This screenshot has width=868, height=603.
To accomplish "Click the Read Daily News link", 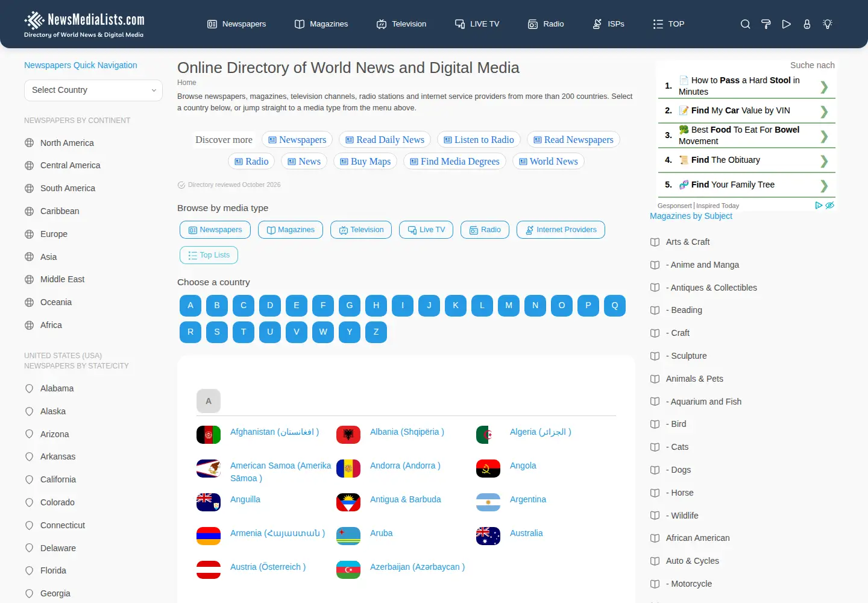I will click(x=385, y=140).
